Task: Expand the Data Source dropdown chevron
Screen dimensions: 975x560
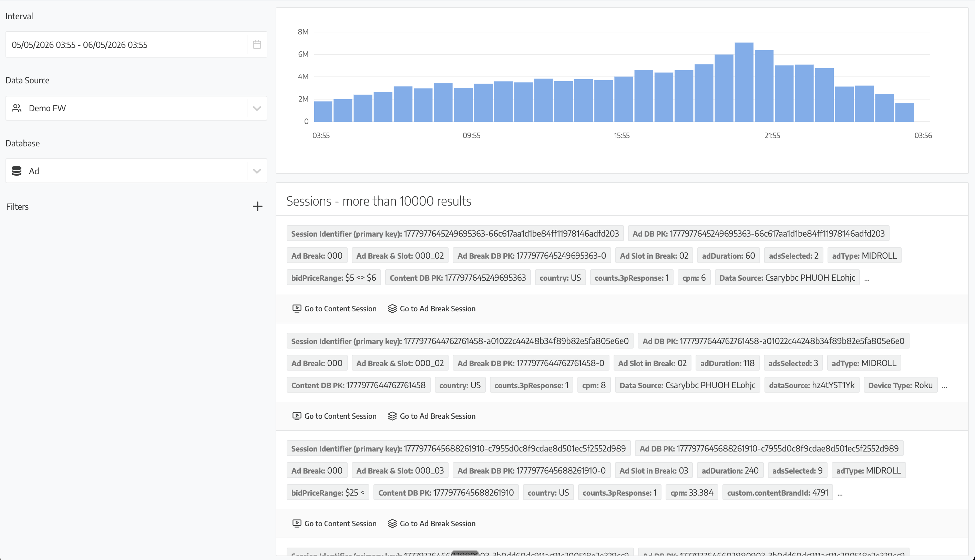Action: tap(257, 108)
